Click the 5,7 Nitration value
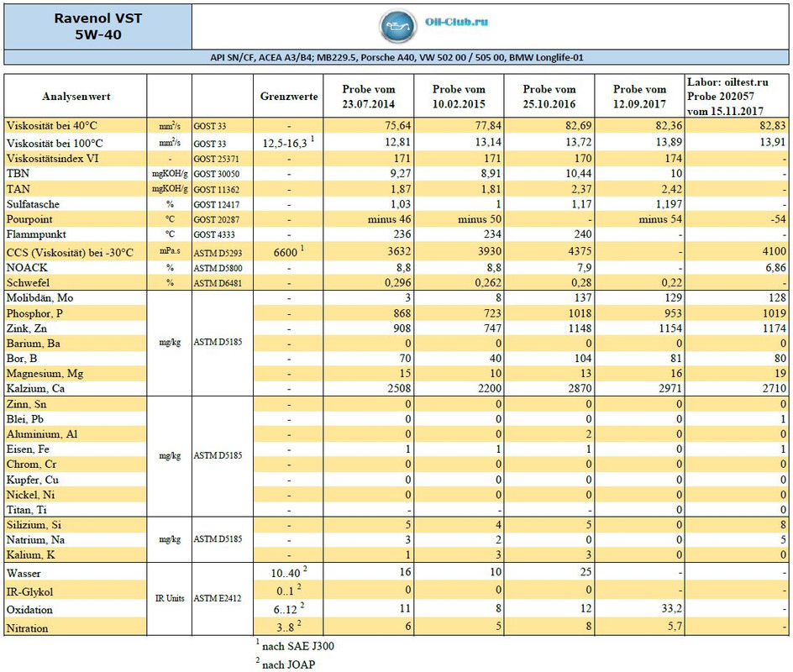This screenshot has height=672, width=793. coord(675,627)
